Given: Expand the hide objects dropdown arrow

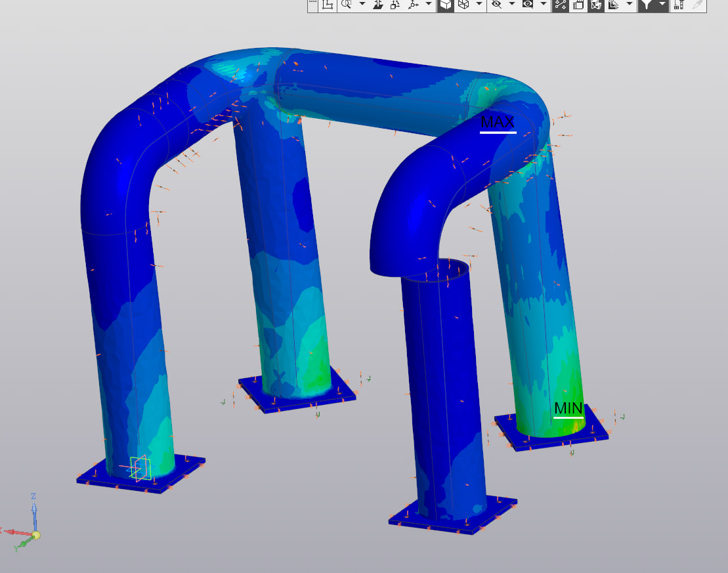Looking at the screenshot, I should point(512,5).
